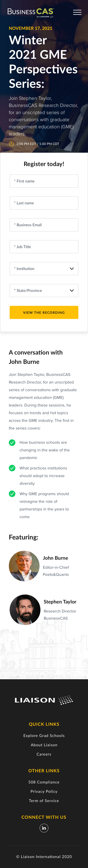Open the hamburger navigation menu
Viewport: 88px width, 868px height.
[x=77, y=12]
